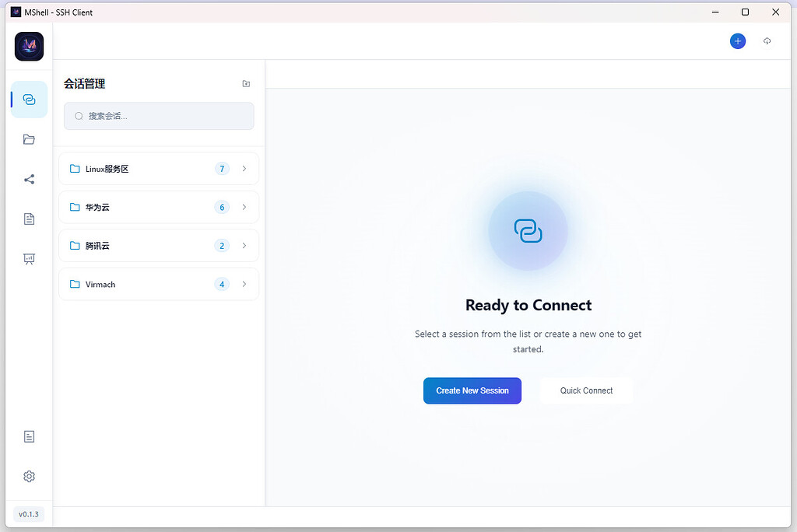The width and height of the screenshot is (797, 532).
Task: Click the v0.1.3 version badge
Action: [29, 514]
